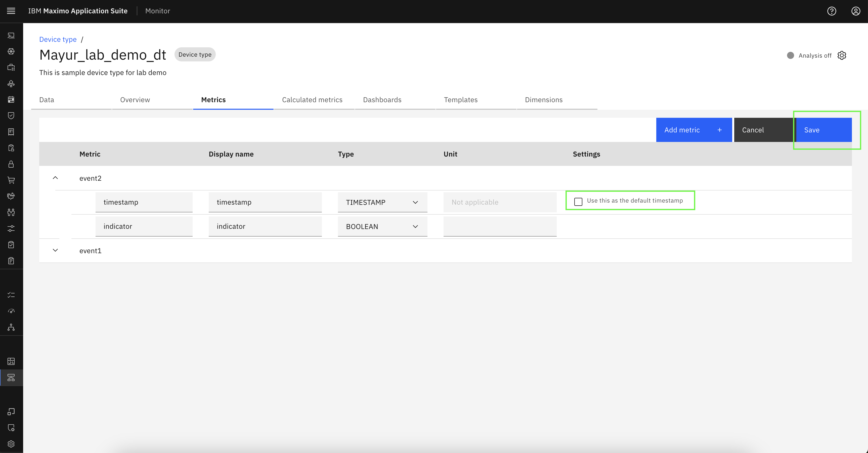Click the Cancel button

click(764, 130)
